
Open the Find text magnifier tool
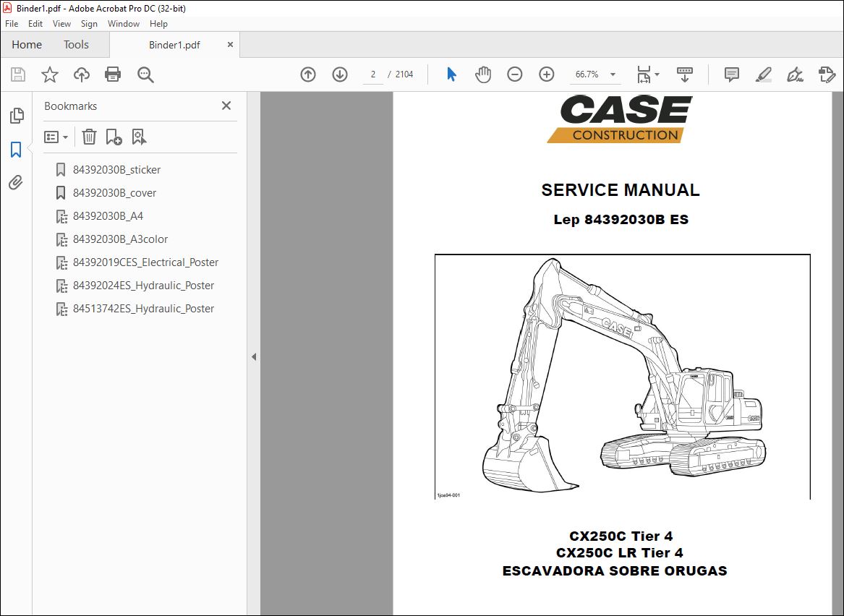click(x=145, y=74)
